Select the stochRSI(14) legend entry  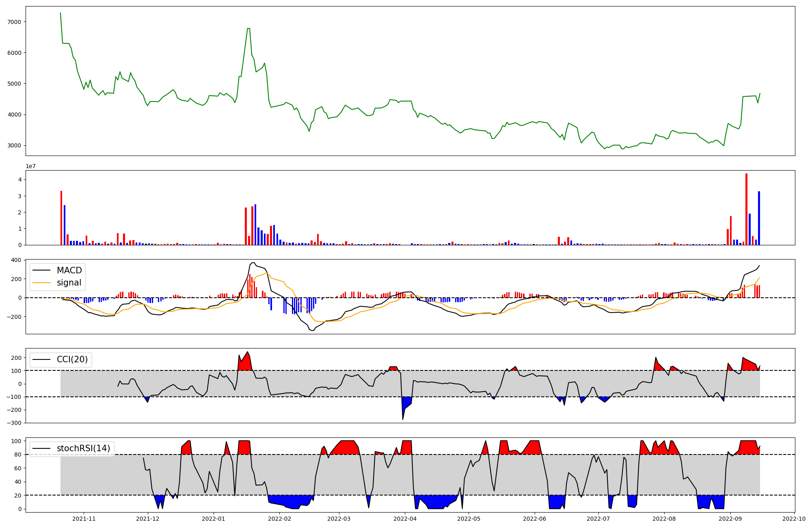pyautogui.click(x=83, y=448)
